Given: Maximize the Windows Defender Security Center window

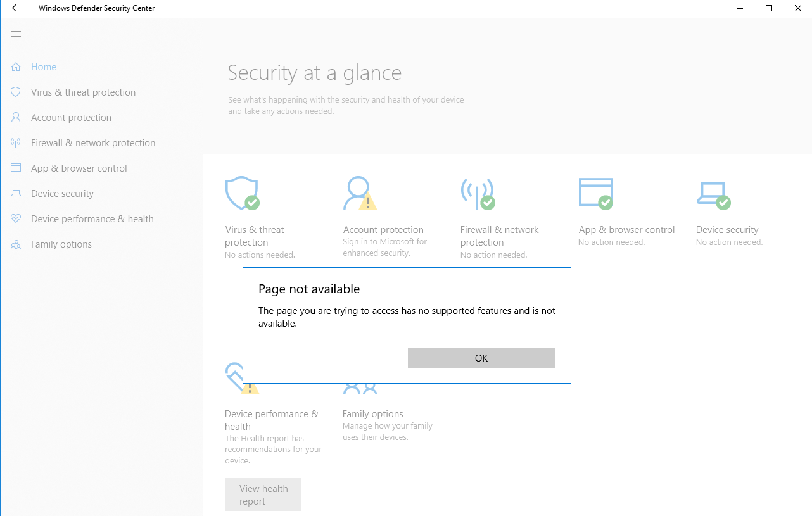Looking at the screenshot, I should [x=769, y=8].
